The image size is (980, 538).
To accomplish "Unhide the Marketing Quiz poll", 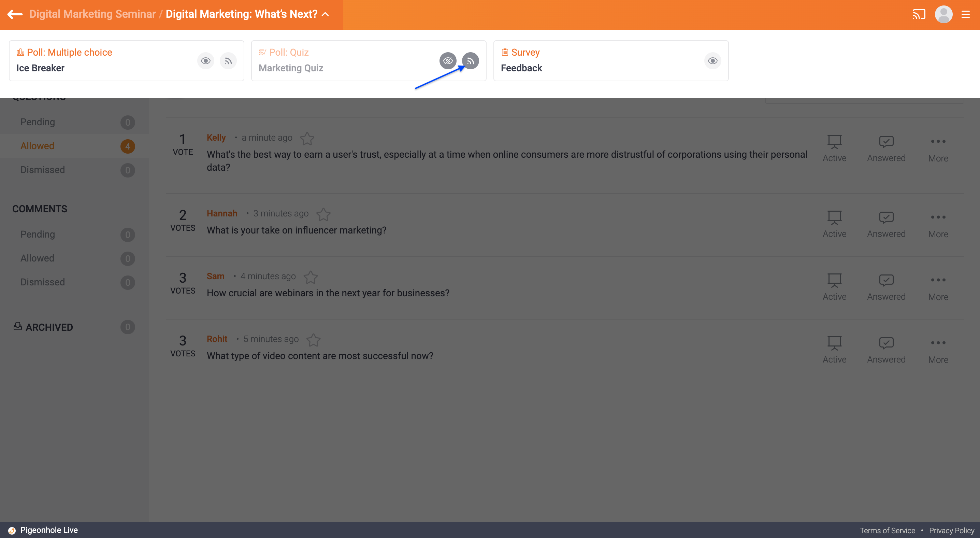I will tap(448, 61).
